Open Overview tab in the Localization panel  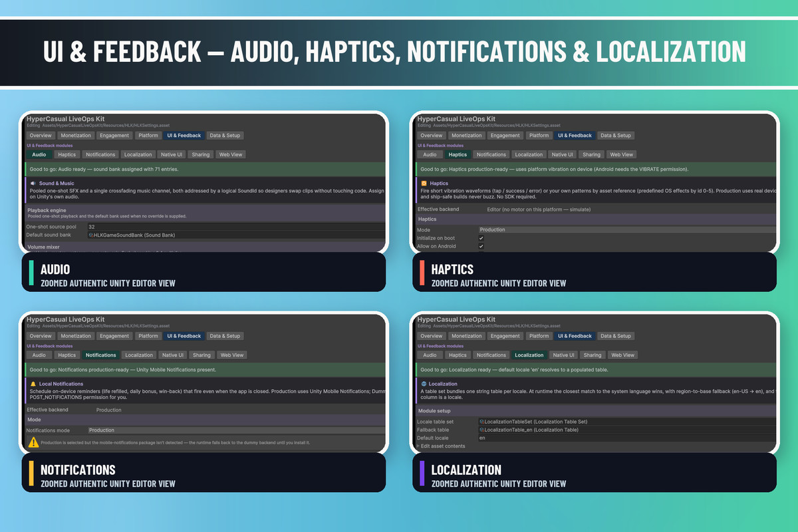tap(431, 336)
